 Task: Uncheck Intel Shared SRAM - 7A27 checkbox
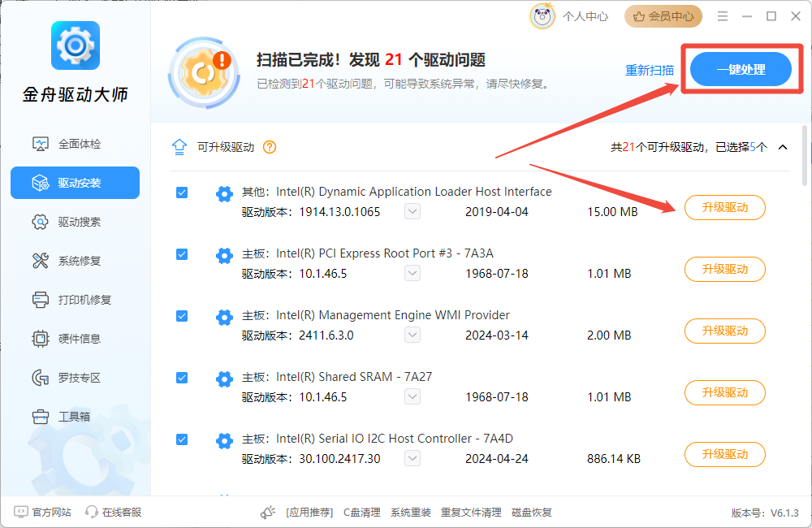(182, 378)
